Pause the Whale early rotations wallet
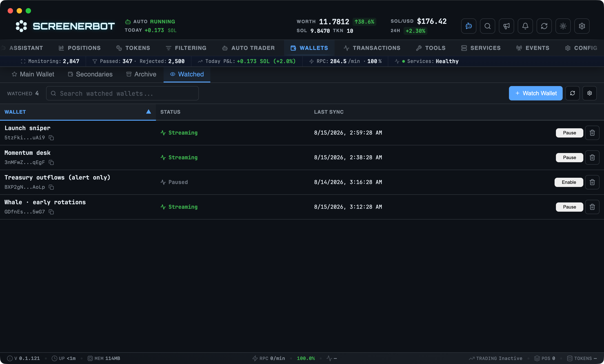Viewport: 604px width, 364px height. click(569, 207)
